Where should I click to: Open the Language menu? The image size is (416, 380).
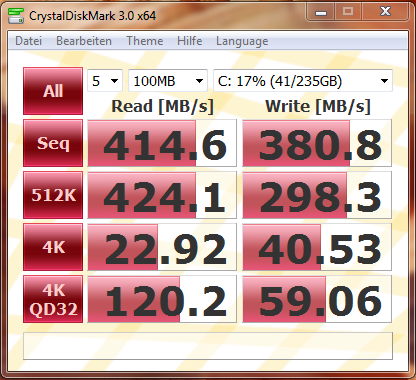tap(242, 41)
